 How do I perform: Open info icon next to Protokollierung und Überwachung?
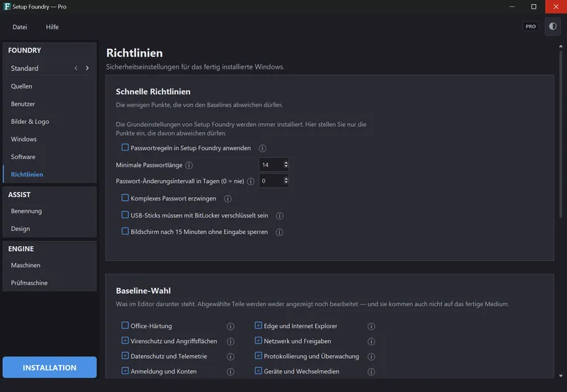click(x=371, y=357)
